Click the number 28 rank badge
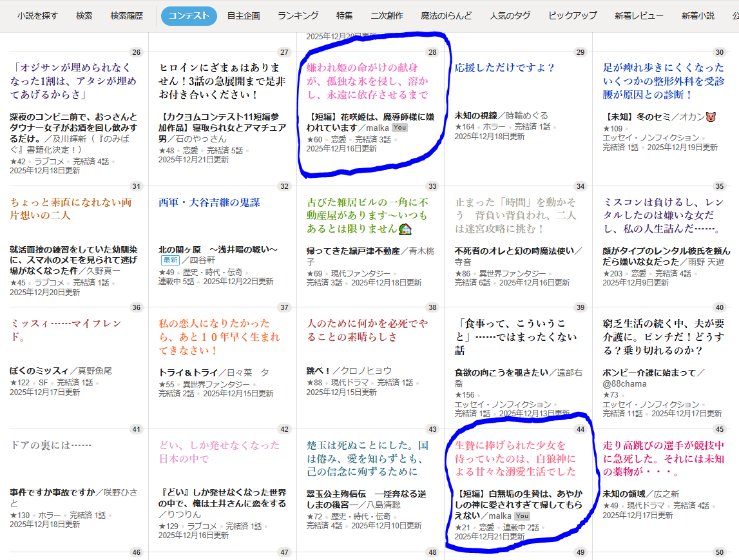739x560 pixels. pyautogui.click(x=432, y=53)
